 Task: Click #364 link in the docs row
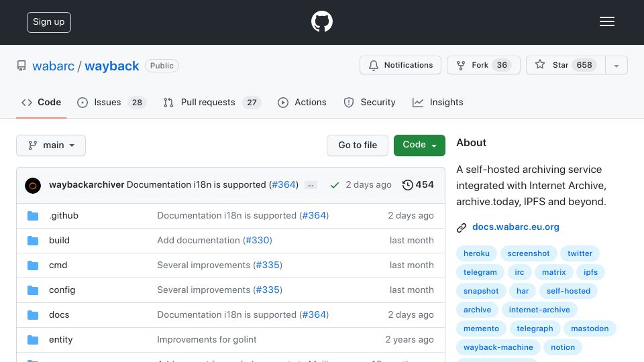click(314, 315)
